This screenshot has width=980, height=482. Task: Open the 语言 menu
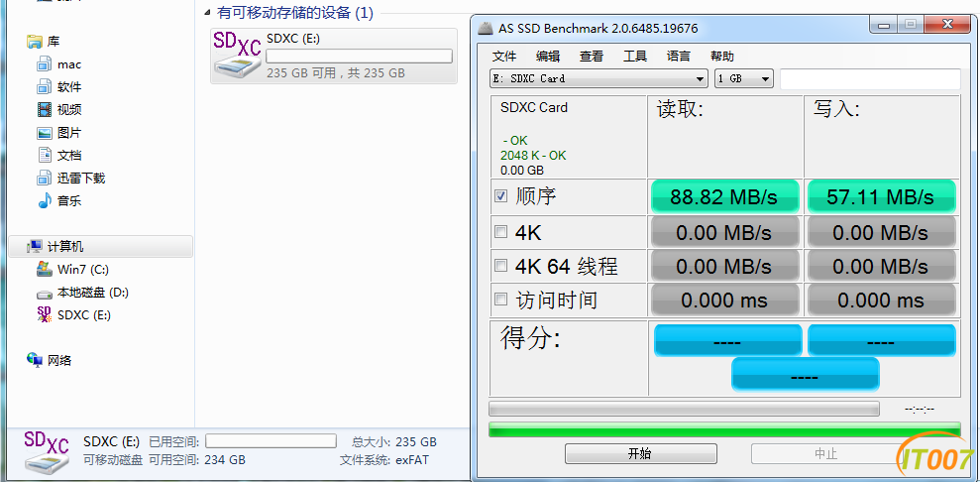[x=679, y=57]
